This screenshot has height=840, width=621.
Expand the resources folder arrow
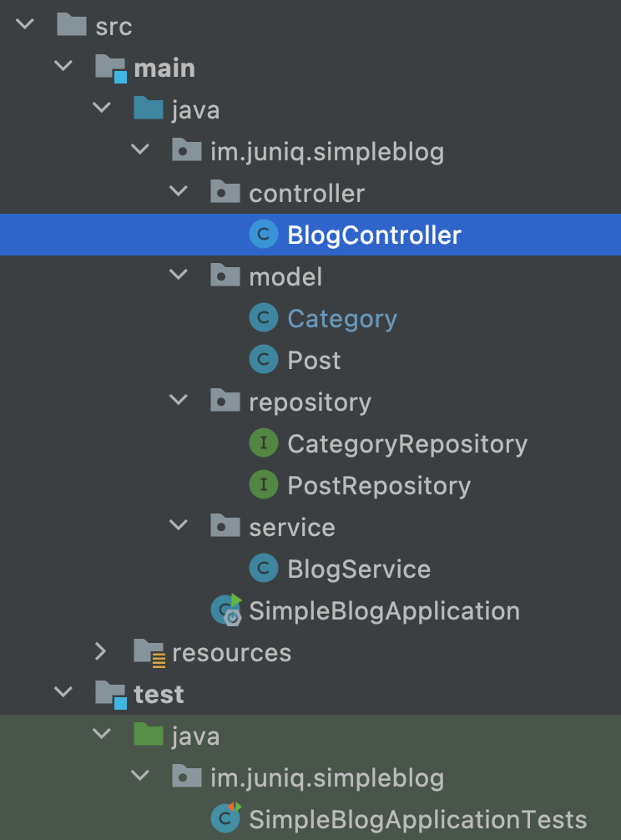click(x=101, y=651)
